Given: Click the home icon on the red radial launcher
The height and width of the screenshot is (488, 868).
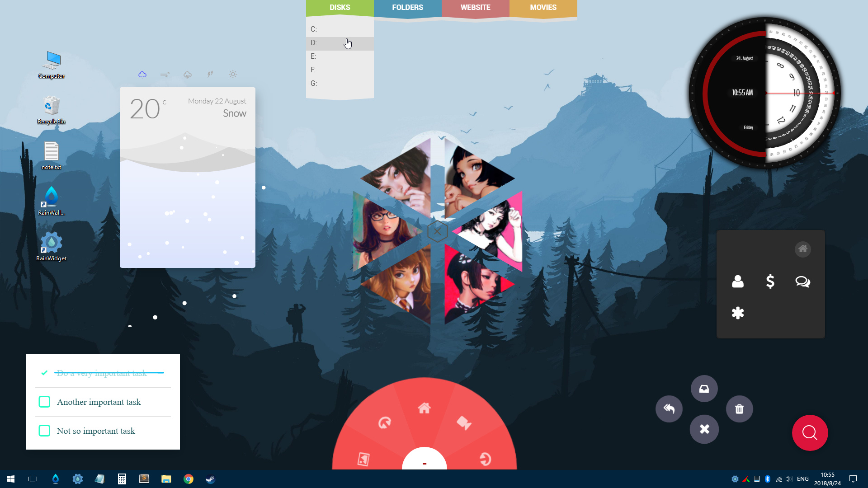Looking at the screenshot, I should 424,408.
